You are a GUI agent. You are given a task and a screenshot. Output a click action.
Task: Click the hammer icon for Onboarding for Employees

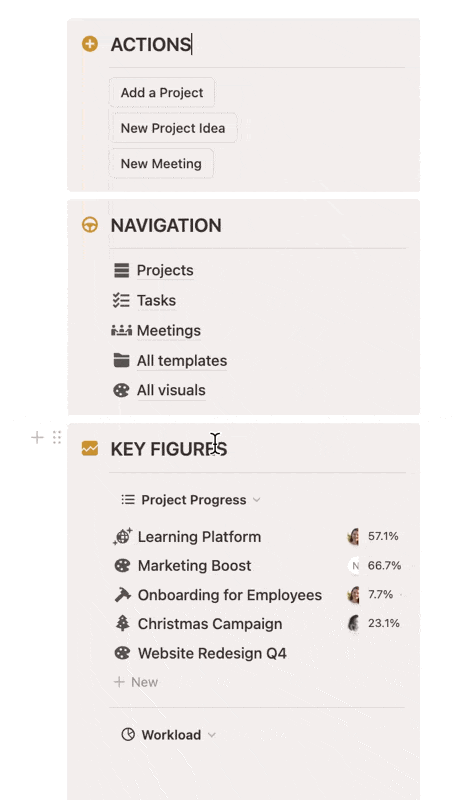pyautogui.click(x=122, y=595)
